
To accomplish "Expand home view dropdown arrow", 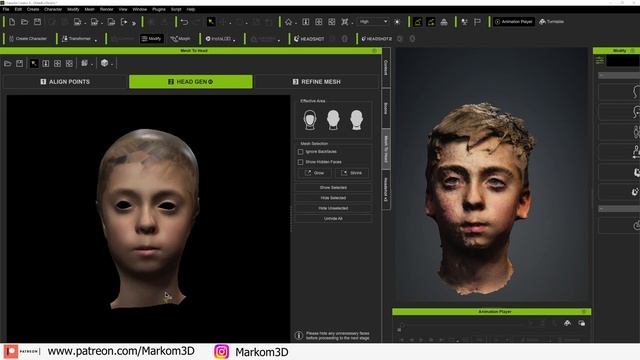I will [x=296, y=23].
